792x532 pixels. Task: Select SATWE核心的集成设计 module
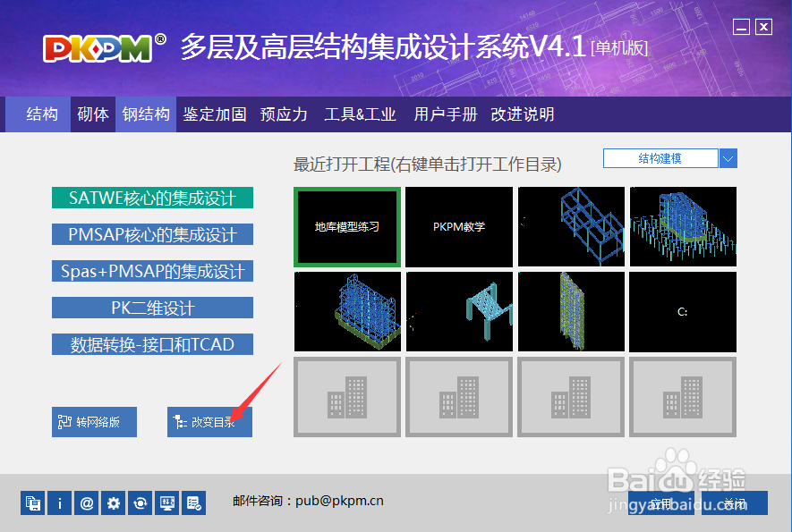[x=152, y=198]
